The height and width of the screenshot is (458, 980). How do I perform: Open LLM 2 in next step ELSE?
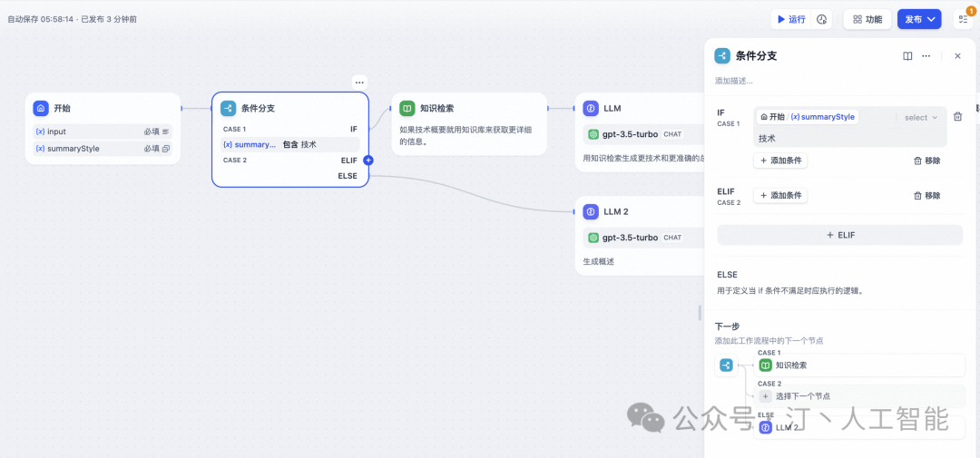[858, 427]
